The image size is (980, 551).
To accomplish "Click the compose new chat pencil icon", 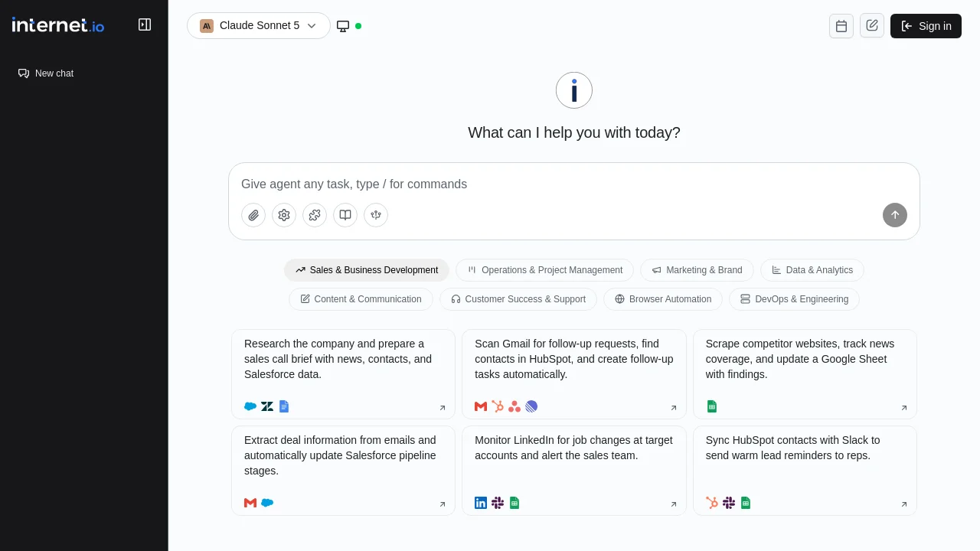I will click(x=872, y=25).
